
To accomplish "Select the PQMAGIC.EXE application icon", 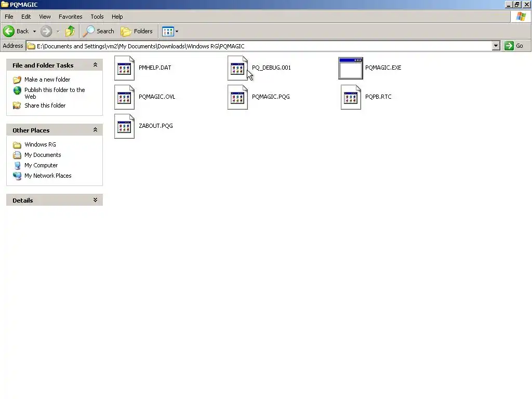I will 351,68.
